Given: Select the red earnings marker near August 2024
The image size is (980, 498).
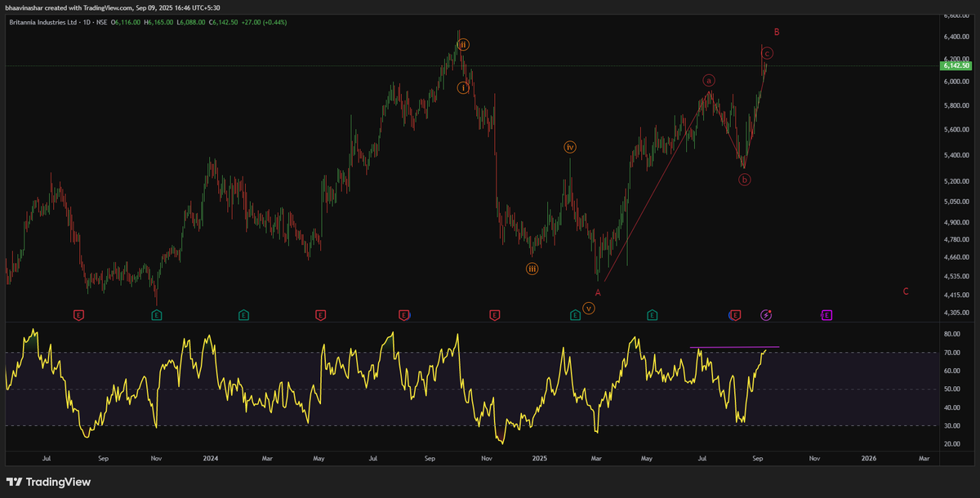Looking at the screenshot, I should 403,314.
